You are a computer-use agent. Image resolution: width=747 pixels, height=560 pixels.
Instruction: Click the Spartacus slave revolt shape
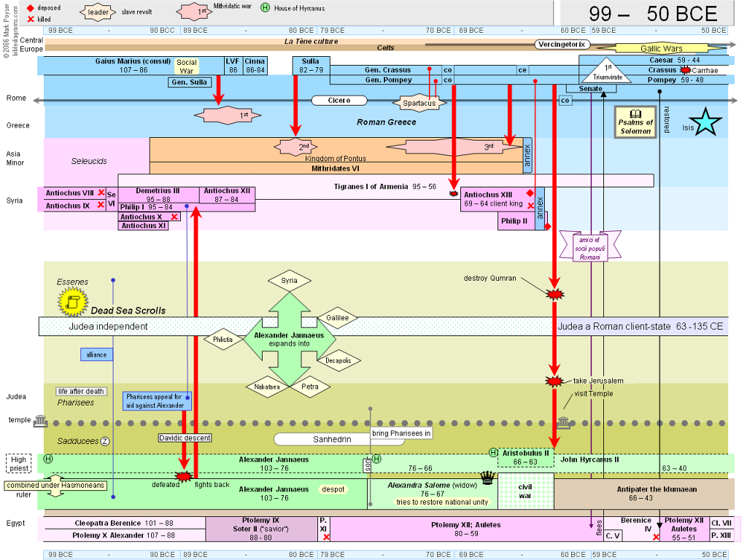[x=419, y=103]
